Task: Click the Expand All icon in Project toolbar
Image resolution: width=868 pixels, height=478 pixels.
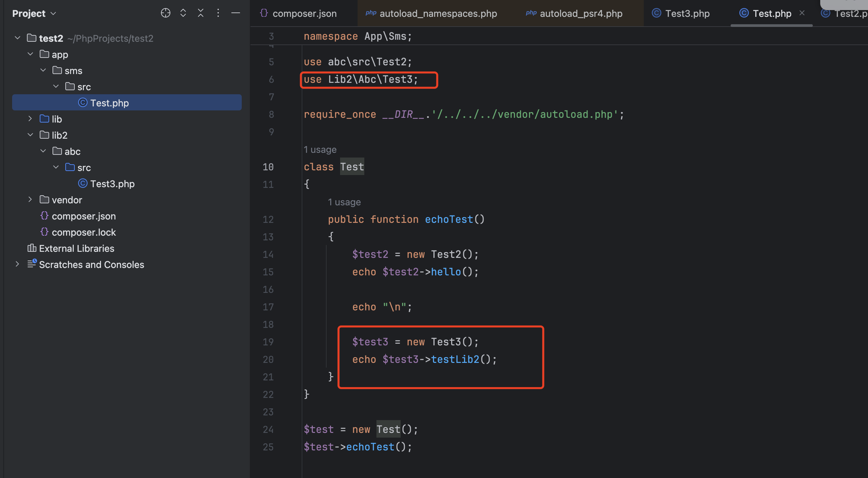Action: click(183, 13)
